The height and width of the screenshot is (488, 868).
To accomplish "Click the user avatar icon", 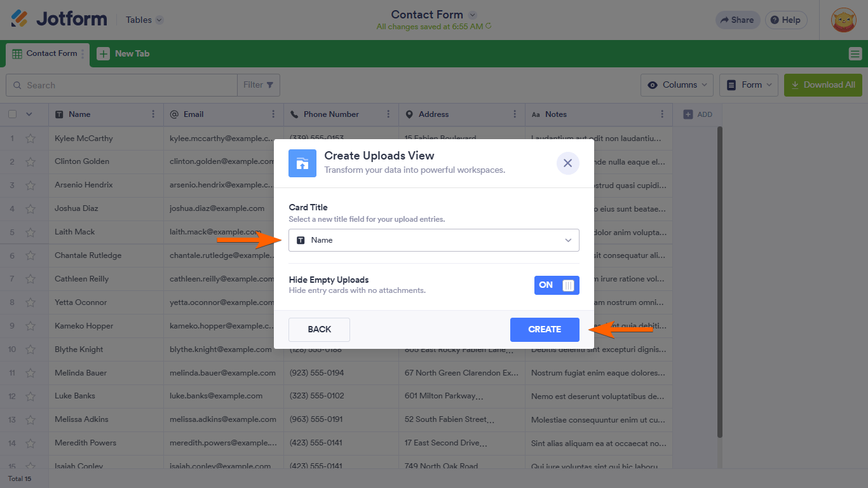I will pos(843,20).
